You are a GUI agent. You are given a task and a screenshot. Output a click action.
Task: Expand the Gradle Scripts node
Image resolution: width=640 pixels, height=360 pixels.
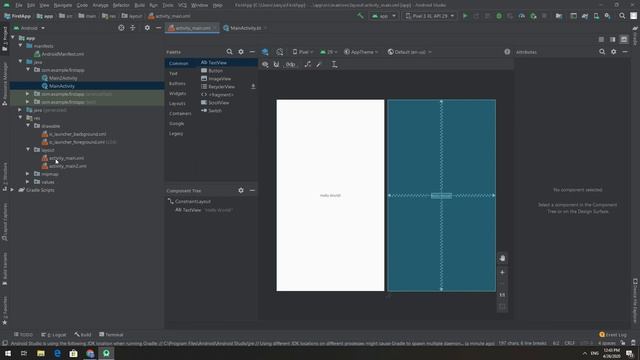tap(12, 190)
